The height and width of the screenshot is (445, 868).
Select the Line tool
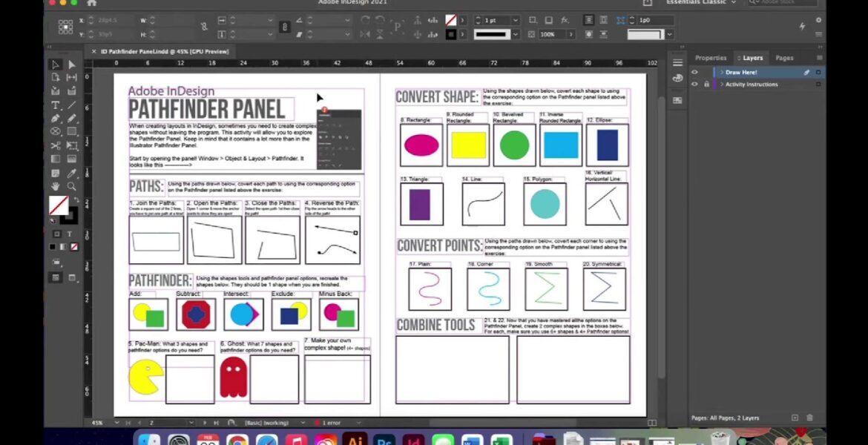point(72,105)
